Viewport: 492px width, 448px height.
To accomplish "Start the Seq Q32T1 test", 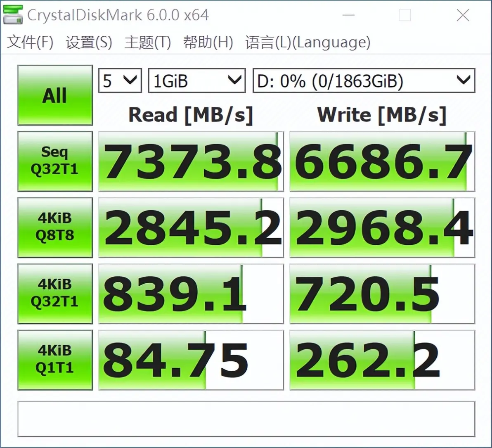I will point(55,161).
